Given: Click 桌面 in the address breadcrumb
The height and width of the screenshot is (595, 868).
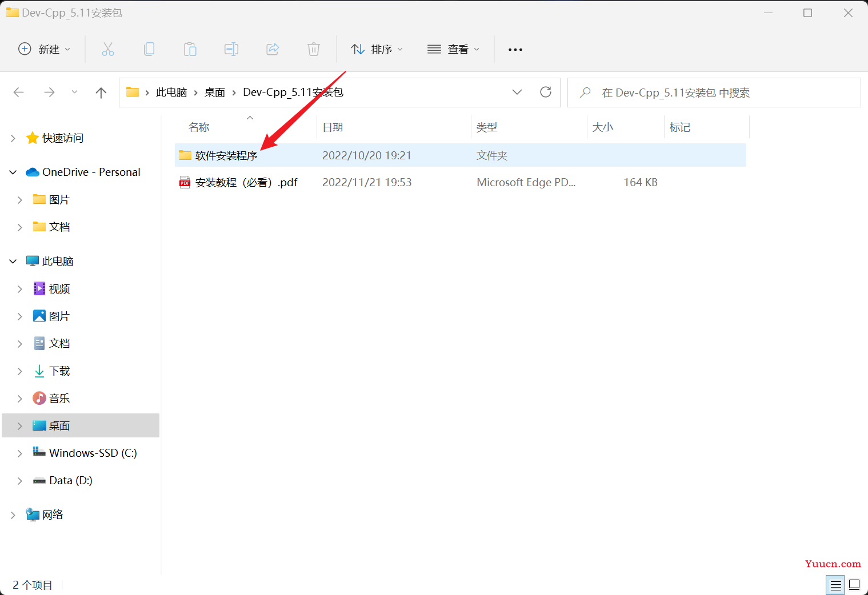Looking at the screenshot, I should tap(215, 93).
